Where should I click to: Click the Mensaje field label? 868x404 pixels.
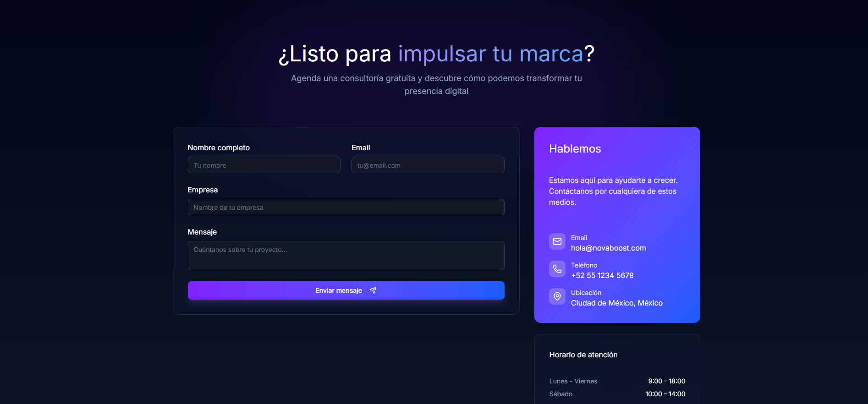coord(202,232)
